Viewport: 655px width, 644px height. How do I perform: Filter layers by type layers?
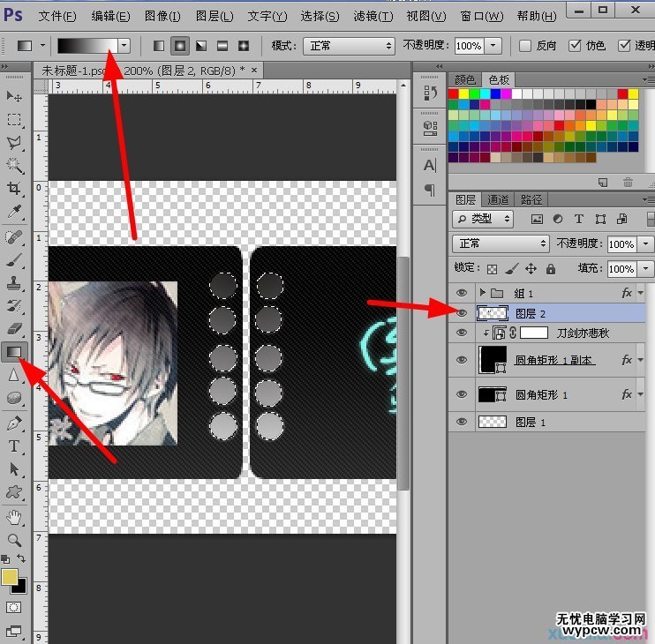(578, 219)
